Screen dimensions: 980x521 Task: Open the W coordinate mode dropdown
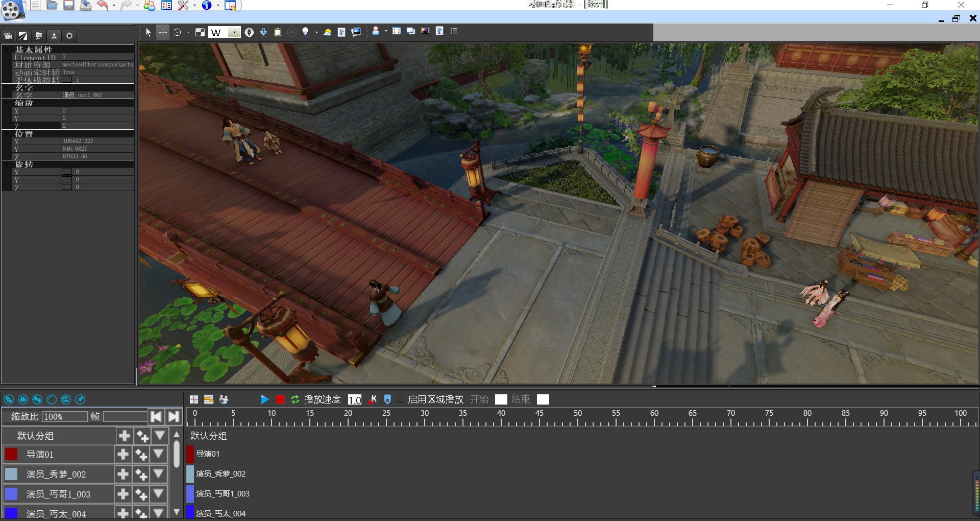click(x=234, y=32)
